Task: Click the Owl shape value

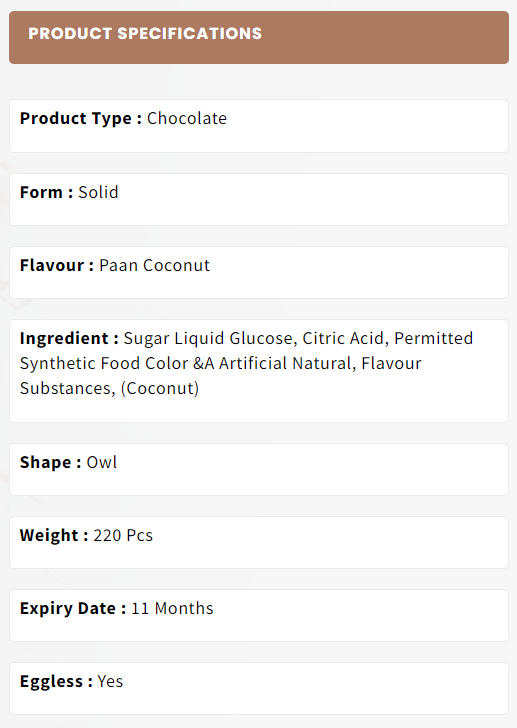Action: point(102,462)
